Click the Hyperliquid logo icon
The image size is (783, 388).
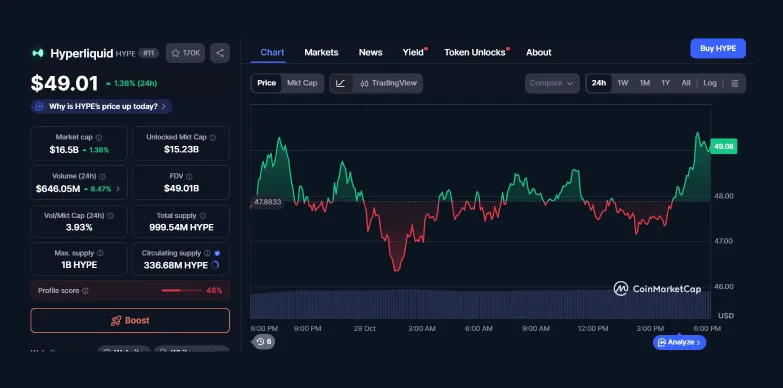click(37, 53)
